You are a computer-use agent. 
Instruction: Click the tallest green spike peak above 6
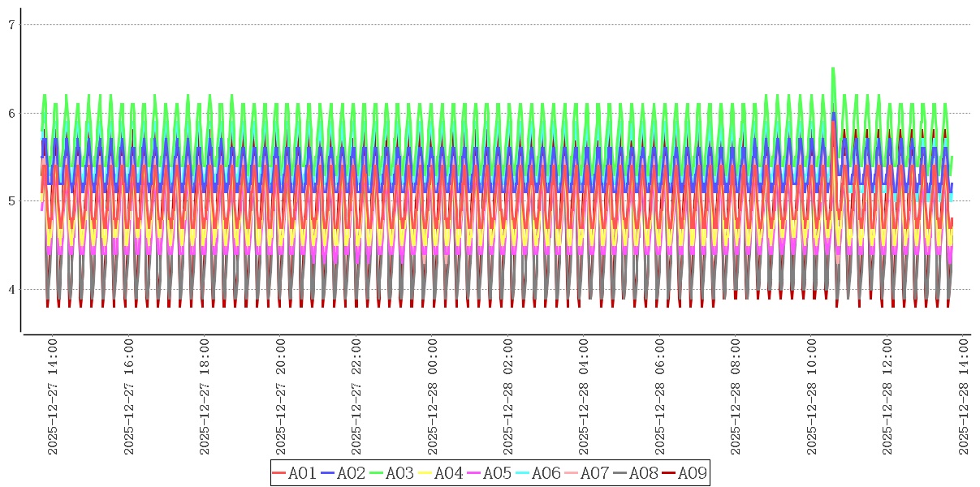tap(833, 69)
